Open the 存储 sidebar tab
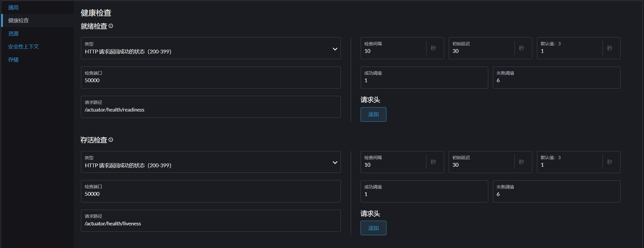Viewport: 644px width, 248px height. [x=13, y=60]
